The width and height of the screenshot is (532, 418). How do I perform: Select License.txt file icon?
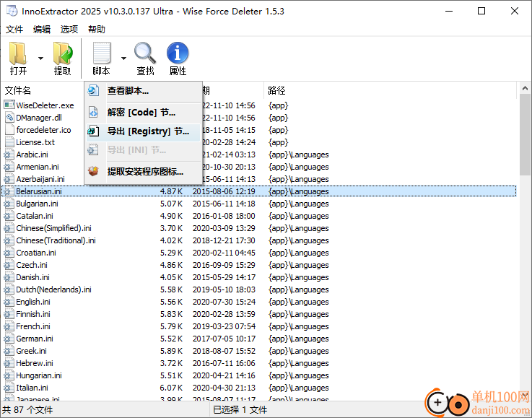coord(9,141)
